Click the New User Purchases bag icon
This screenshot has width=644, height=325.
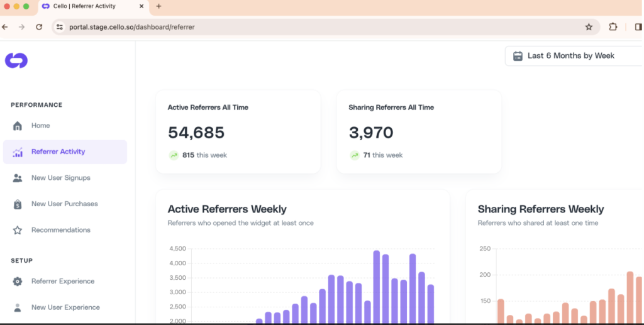(17, 204)
